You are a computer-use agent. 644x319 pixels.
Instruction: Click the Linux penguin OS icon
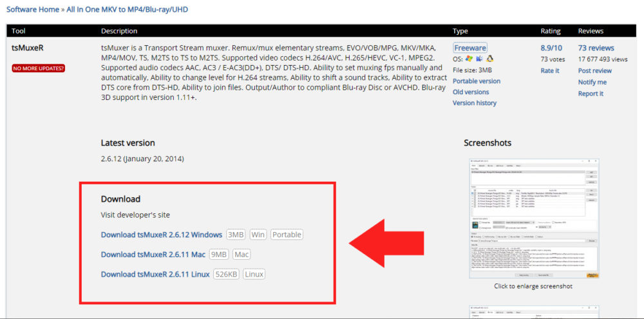489,59
